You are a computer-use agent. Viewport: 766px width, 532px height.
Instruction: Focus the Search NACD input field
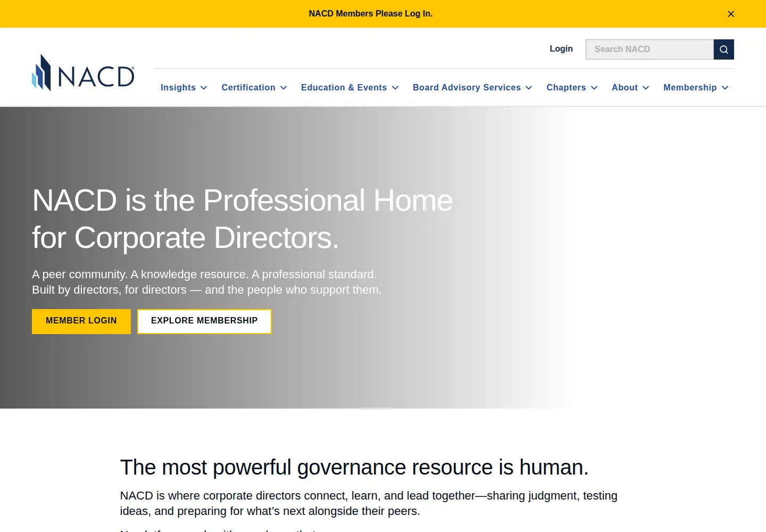coord(650,49)
